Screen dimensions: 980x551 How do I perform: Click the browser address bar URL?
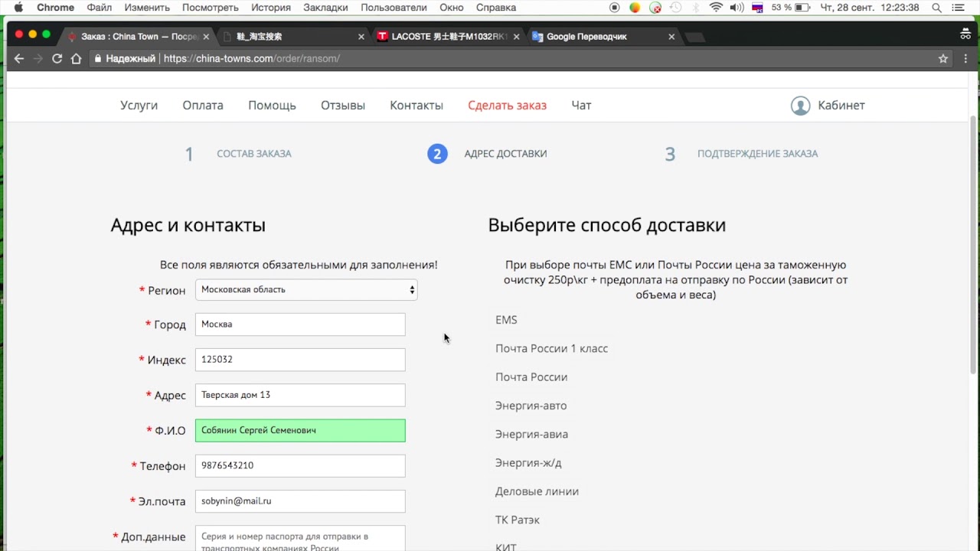pos(252,58)
